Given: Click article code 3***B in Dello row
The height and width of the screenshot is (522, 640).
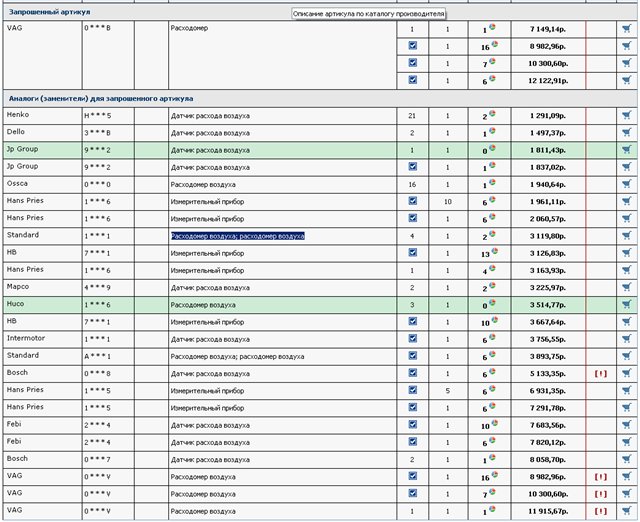Looking at the screenshot, I should (98, 133).
